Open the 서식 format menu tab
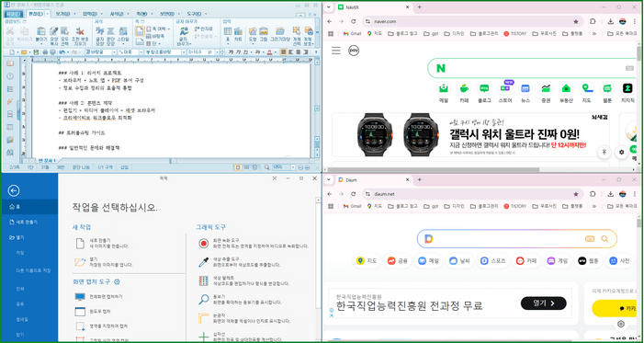This screenshot has width=644, height=343. click(x=117, y=14)
